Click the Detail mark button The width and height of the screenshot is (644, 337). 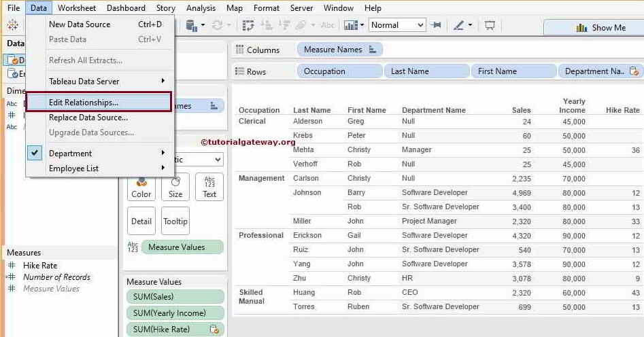pos(141,221)
